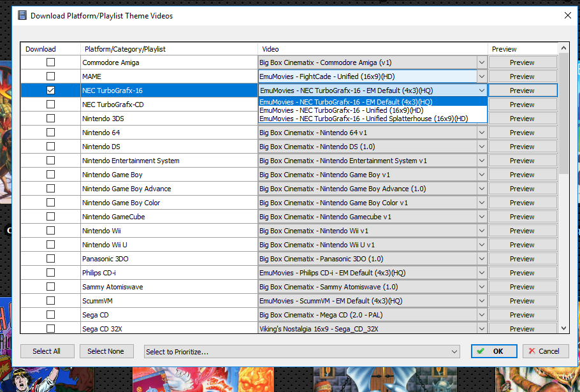Image resolution: width=580 pixels, height=392 pixels.
Task: Open the Select to Prioritize dropdown
Action: coord(302,352)
